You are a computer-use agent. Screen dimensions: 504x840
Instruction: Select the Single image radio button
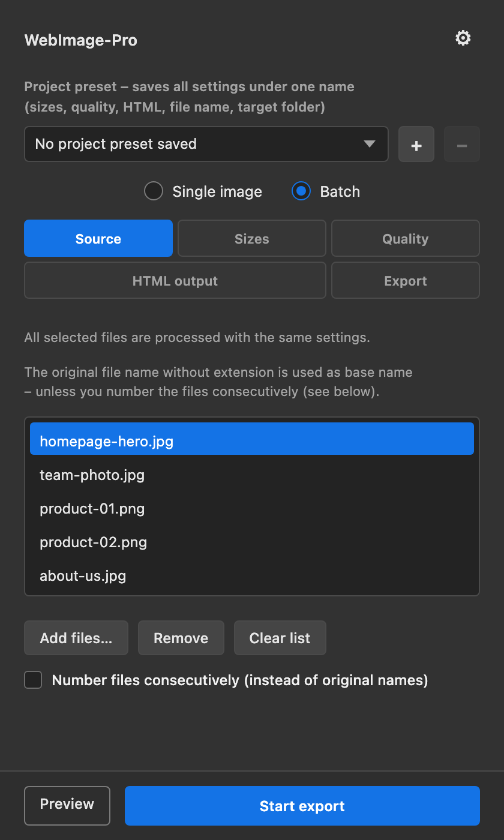click(154, 191)
